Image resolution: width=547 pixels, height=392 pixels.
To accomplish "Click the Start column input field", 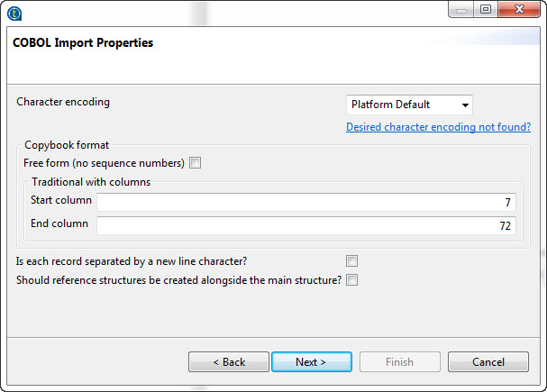I will [306, 202].
